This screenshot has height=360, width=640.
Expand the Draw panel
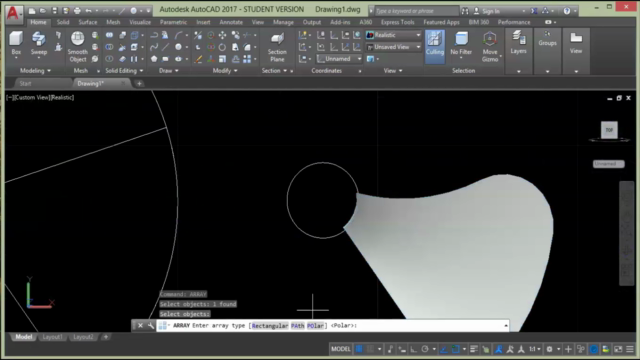click(x=169, y=71)
